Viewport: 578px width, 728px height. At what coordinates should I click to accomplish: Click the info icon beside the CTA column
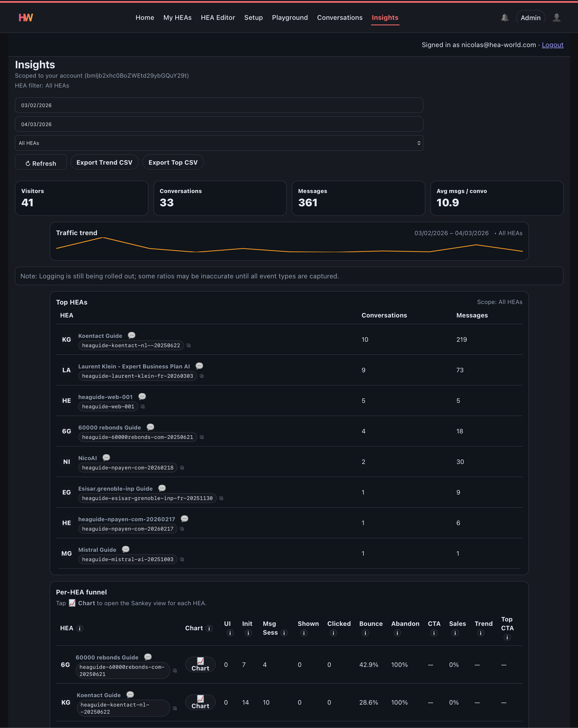click(434, 633)
